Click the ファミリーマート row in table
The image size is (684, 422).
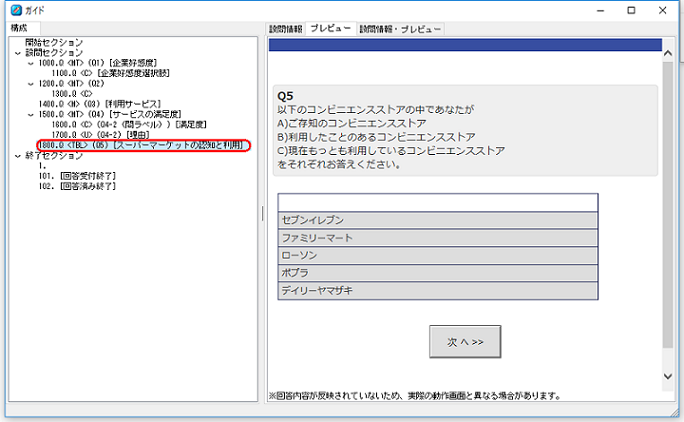pos(438,238)
